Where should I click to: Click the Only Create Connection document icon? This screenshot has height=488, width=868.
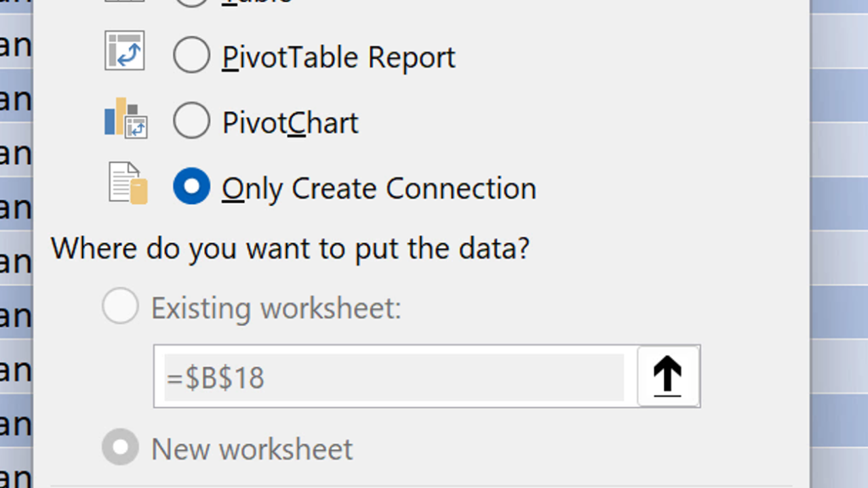click(x=127, y=184)
